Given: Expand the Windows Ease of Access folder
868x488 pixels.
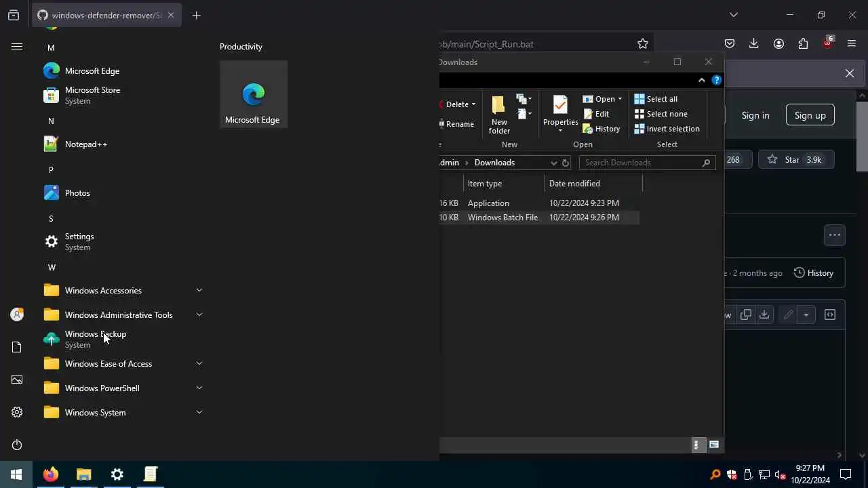Looking at the screenshot, I should click(122, 363).
